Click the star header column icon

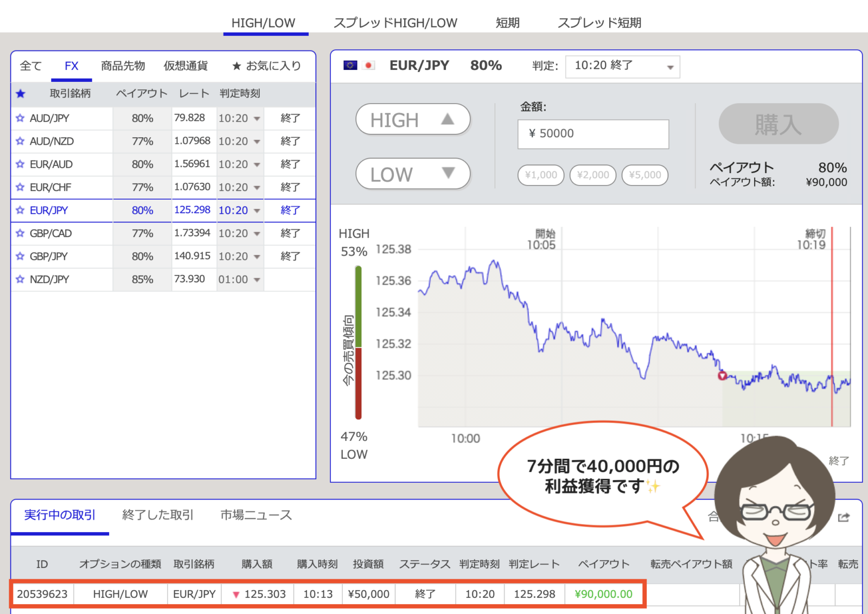point(21,94)
